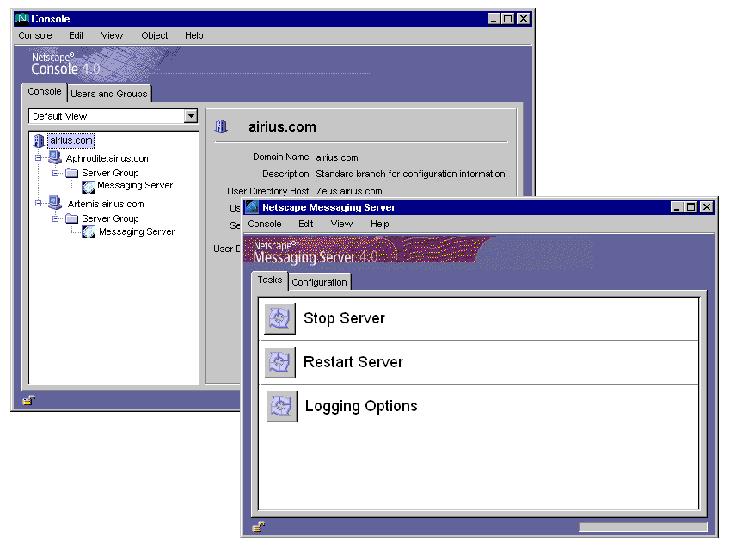Viewport: 730px width, 560px height.
Task: Close the Netscape Messaging Server window
Action: point(707,207)
